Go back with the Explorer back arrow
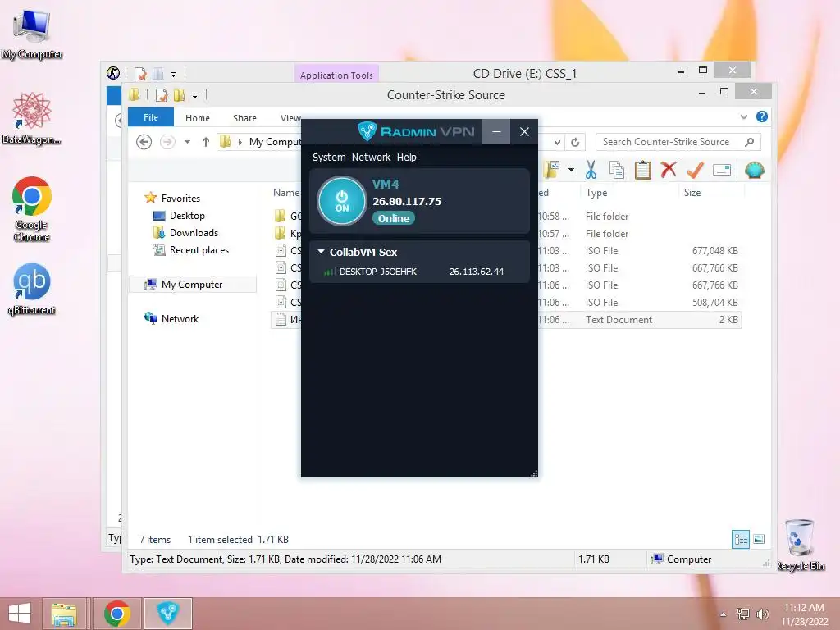 pyautogui.click(x=144, y=142)
